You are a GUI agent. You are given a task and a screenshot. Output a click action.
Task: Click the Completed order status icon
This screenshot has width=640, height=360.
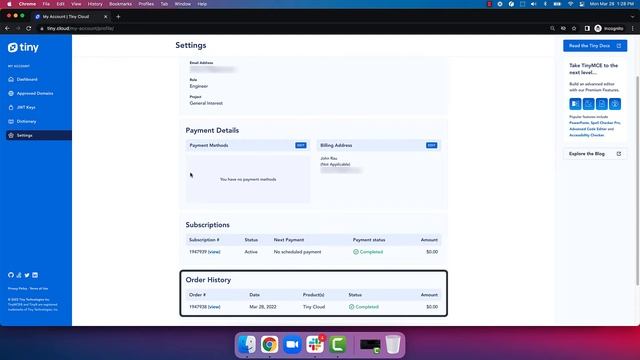point(351,307)
